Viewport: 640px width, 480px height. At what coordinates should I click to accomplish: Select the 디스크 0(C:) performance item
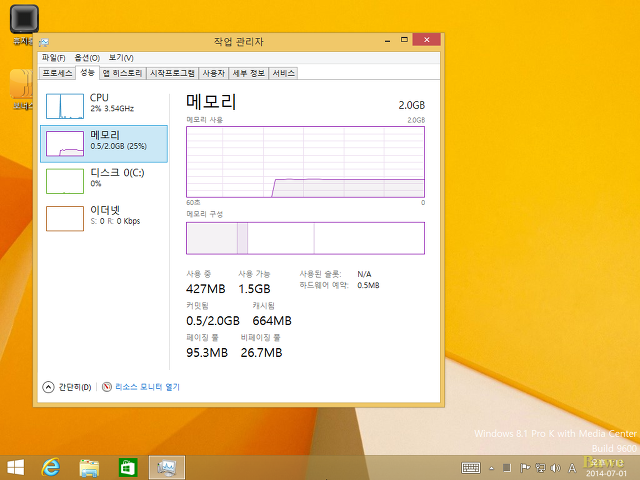pos(104,181)
